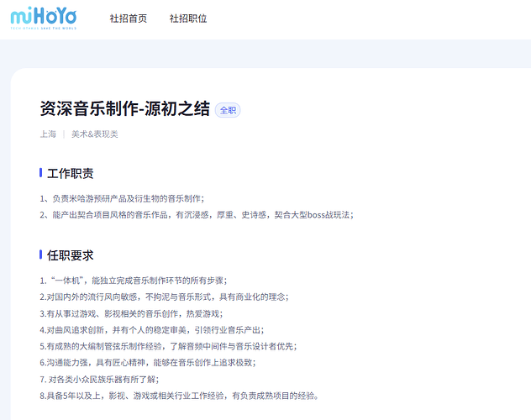Click line '2、能产出契合项目风格的音乐作品'
Image resolution: width=531 pixels, height=420 pixels.
197,215
